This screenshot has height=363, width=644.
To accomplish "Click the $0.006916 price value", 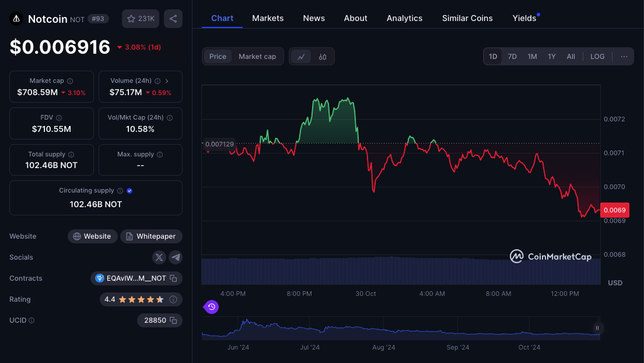I will tap(60, 47).
